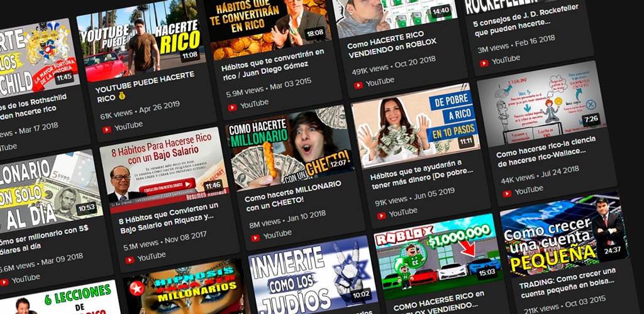This screenshot has height=314, width=644.
Task: Open the 'Invierte como los judíos' thumbnail
Action: pyautogui.click(x=313, y=274)
